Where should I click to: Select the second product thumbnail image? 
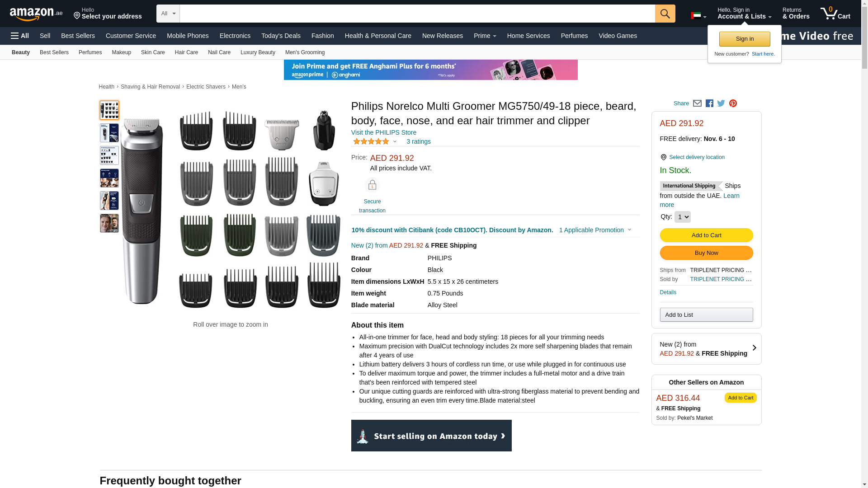click(109, 133)
